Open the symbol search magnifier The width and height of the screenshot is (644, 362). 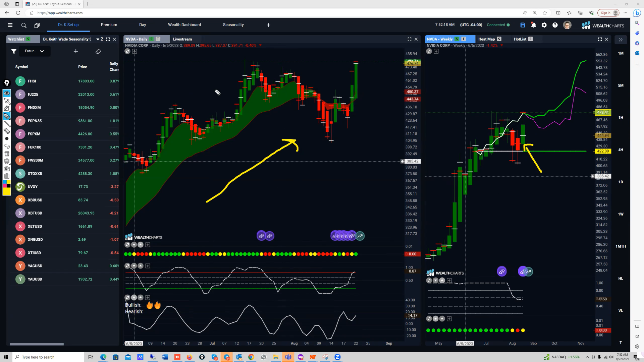click(24, 25)
